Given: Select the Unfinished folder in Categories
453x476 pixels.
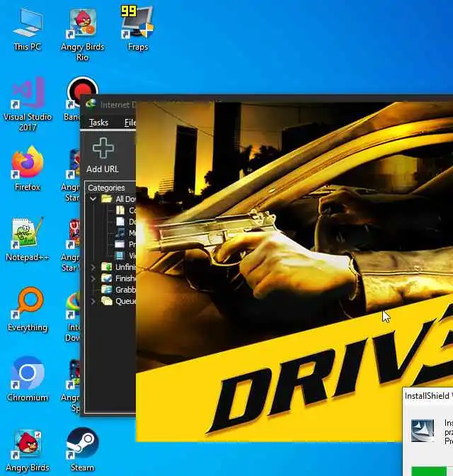Looking at the screenshot, I should [119, 267].
